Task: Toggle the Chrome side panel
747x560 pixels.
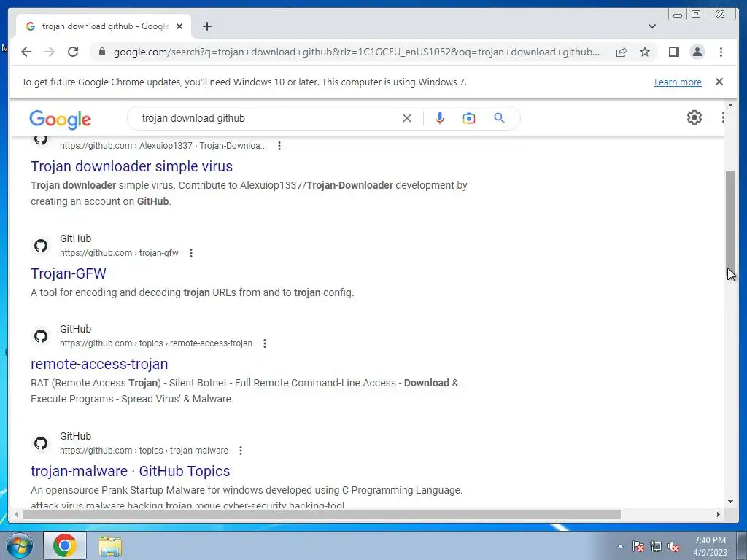Action: pos(673,52)
